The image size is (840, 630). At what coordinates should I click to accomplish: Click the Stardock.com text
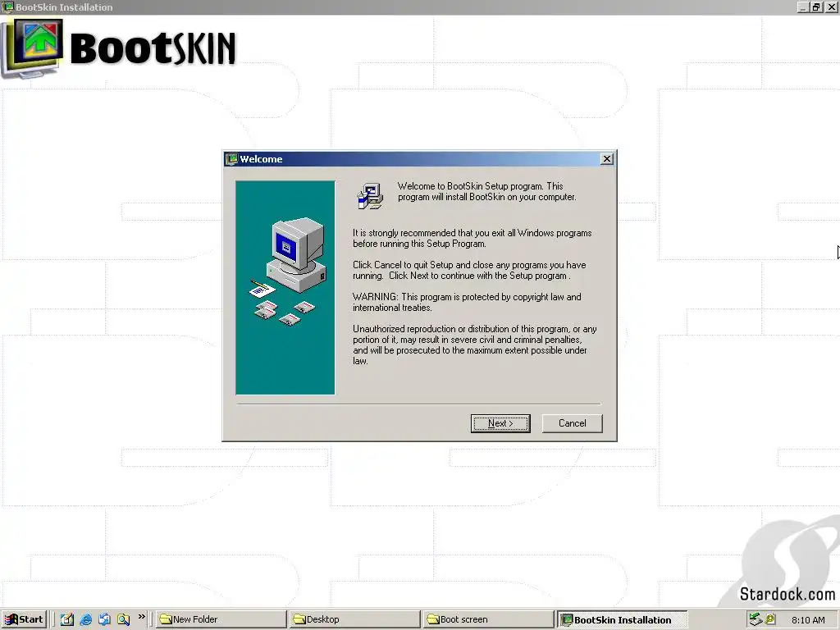pyautogui.click(x=787, y=594)
